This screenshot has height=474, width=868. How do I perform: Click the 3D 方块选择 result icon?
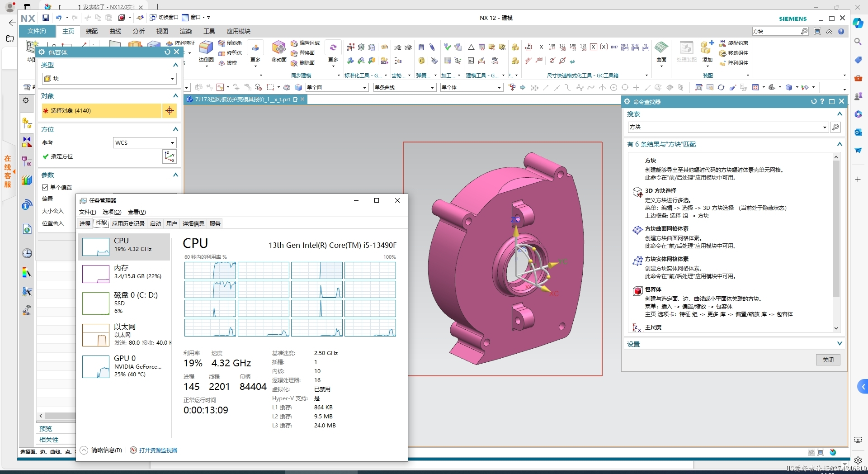coord(637,192)
